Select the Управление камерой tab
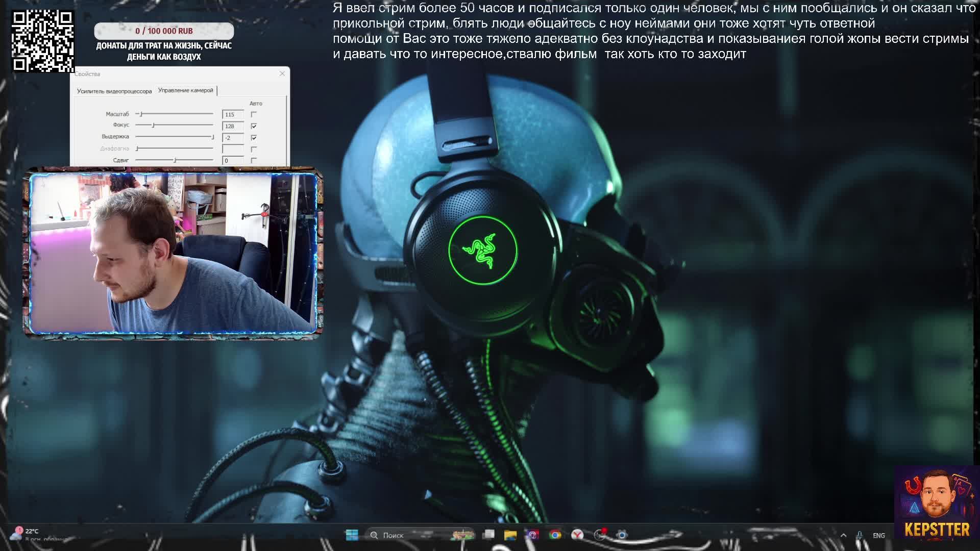Screen dimensions: 980x551 point(186,90)
